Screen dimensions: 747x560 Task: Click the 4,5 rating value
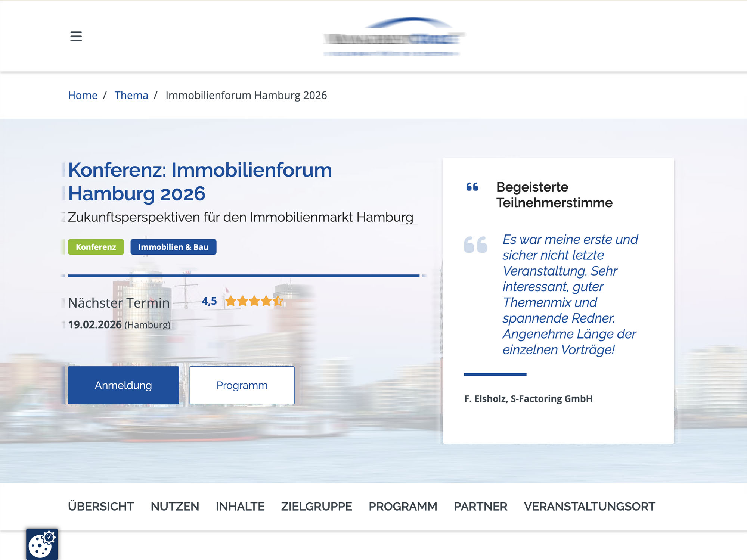[209, 301]
